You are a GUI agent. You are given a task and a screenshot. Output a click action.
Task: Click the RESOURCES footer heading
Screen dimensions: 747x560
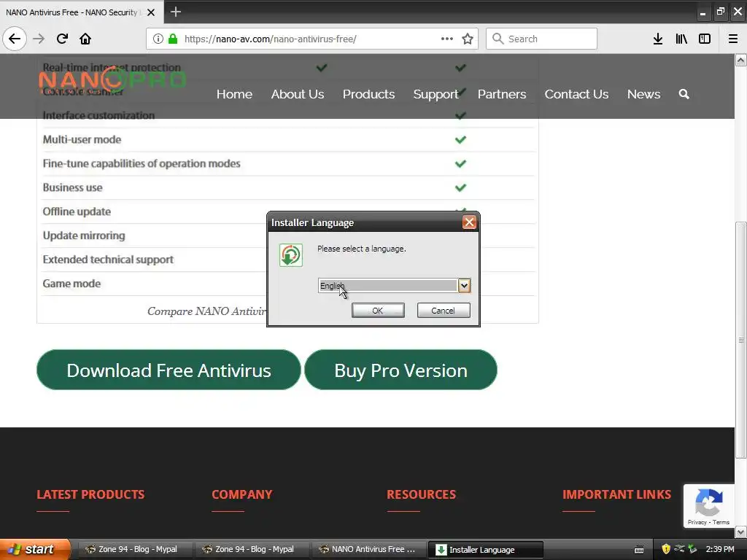click(x=421, y=494)
